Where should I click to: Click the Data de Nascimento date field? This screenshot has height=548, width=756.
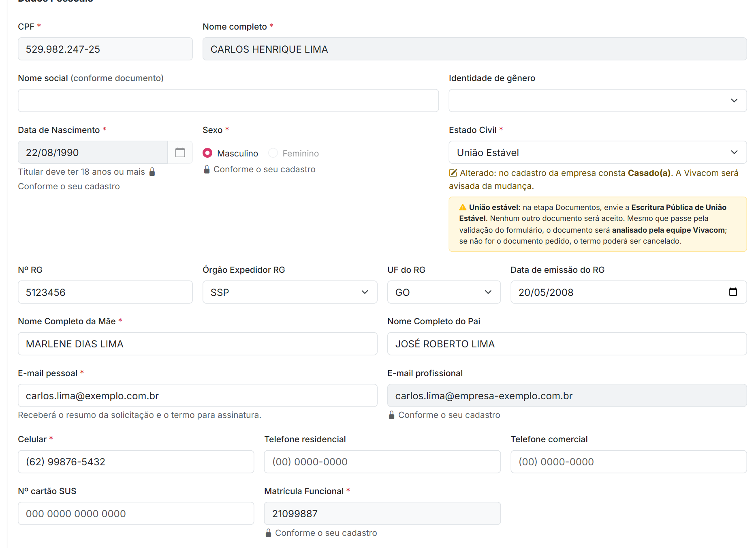pyautogui.click(x=93, y=152)
